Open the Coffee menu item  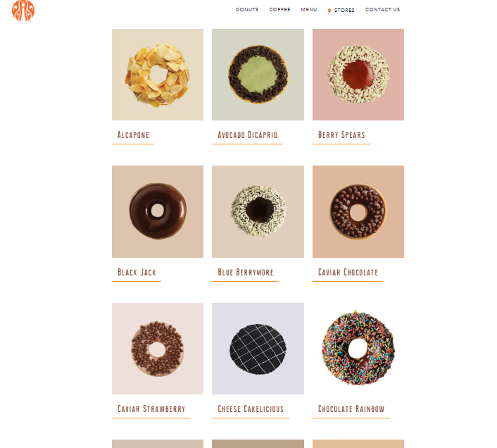pyautogui.click(x=279, y=10)
